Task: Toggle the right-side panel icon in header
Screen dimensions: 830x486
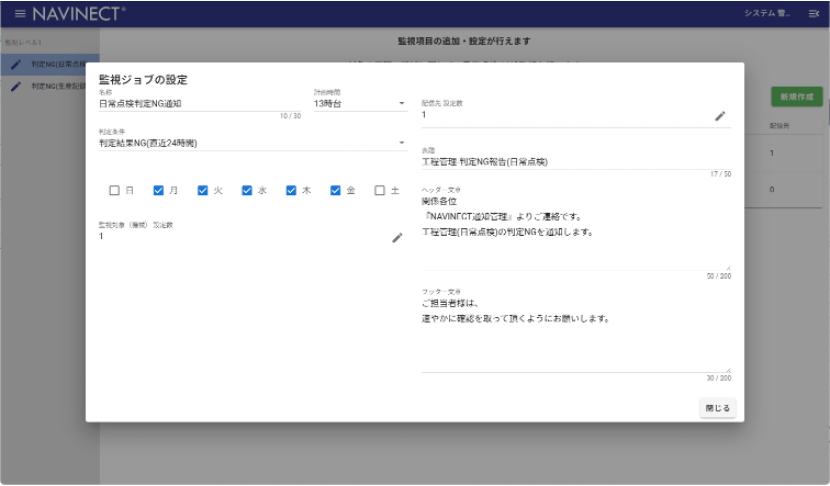Action: [x=814, y=14]
